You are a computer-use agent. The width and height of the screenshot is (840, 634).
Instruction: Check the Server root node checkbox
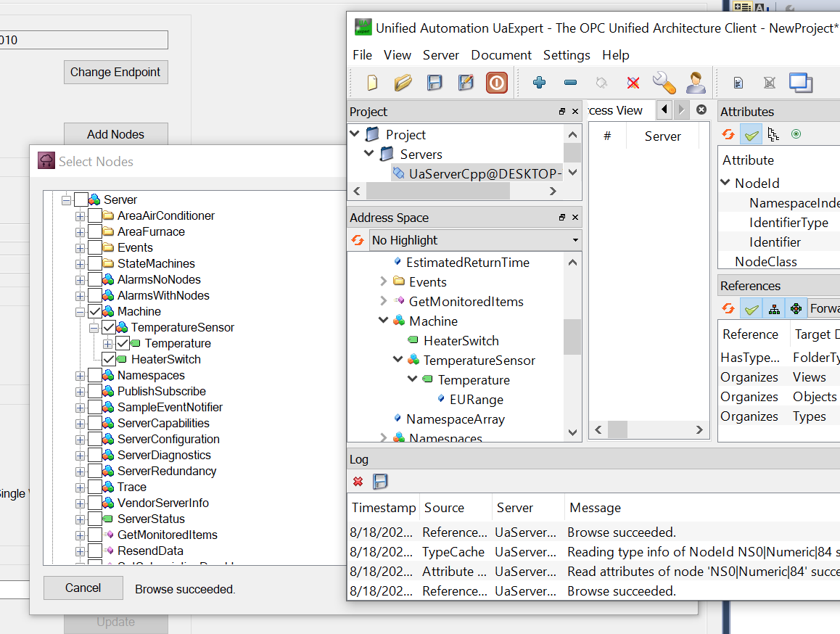click(81, 199)
